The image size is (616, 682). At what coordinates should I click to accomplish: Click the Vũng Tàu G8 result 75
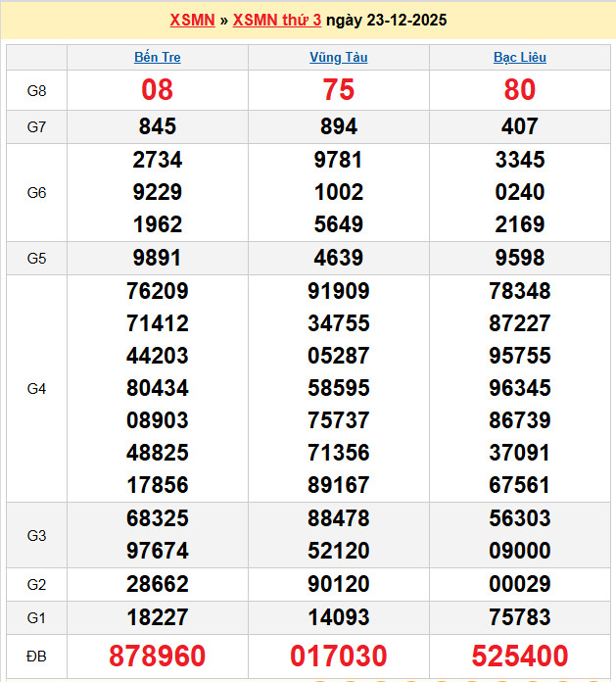coord(339,90)
